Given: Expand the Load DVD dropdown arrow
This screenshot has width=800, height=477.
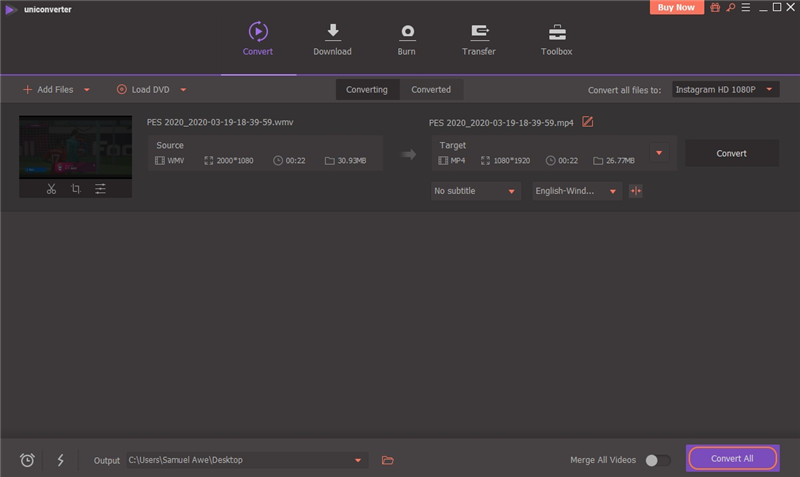Looking at the screenshot, I should click(x=183, y=90).
